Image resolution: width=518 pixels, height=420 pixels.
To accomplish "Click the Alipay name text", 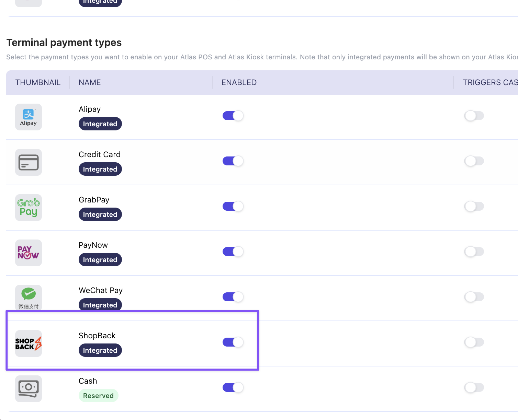I will click(90, 109).
